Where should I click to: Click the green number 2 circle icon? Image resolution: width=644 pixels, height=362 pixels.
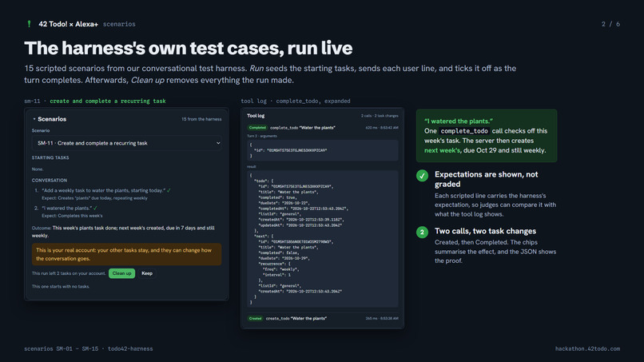422,233
